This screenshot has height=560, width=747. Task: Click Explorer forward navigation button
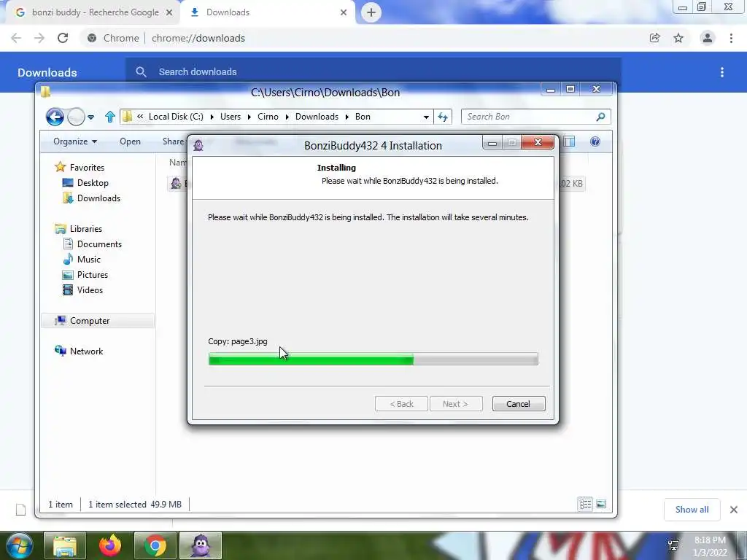pyautogui.click(x=76, y=117)
